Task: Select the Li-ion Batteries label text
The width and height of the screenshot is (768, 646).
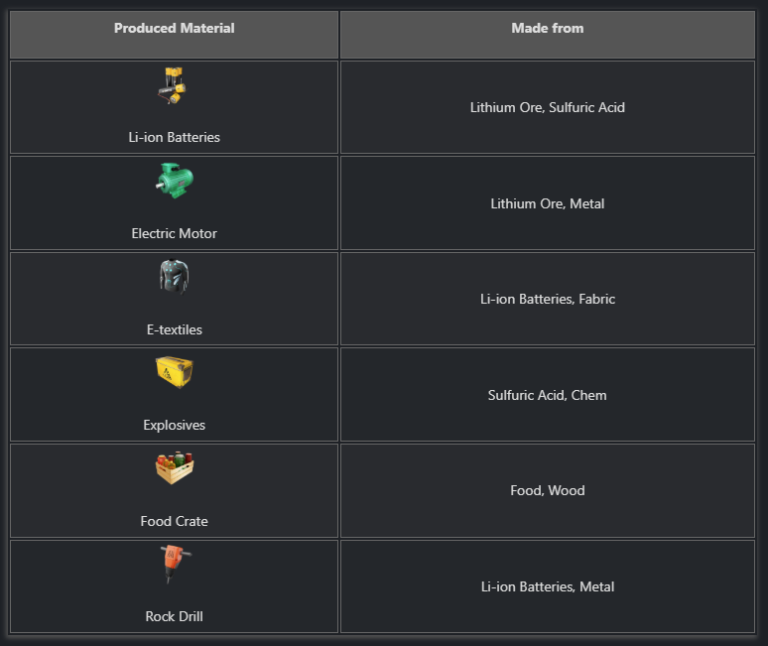Action: pyautogui.click(x=174, y=137)
